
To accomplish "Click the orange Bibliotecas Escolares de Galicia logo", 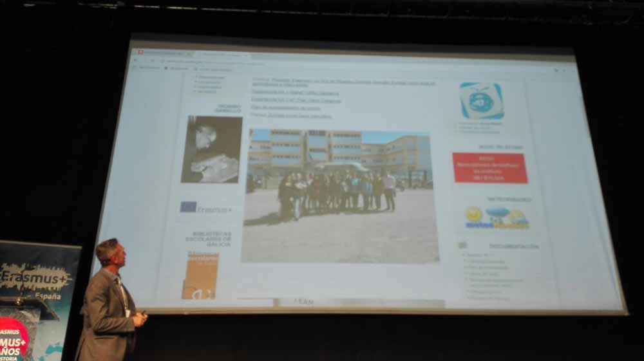I will pos(200,275).
